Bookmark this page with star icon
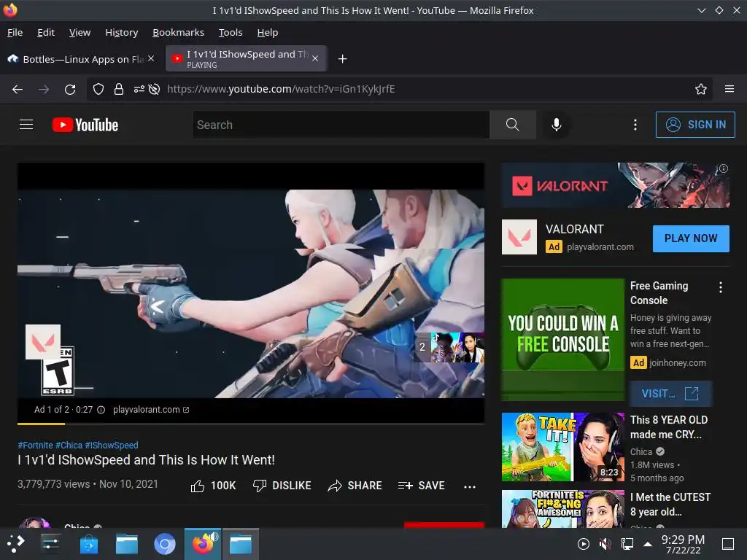747x560 pixels. (x=700, y=89)
